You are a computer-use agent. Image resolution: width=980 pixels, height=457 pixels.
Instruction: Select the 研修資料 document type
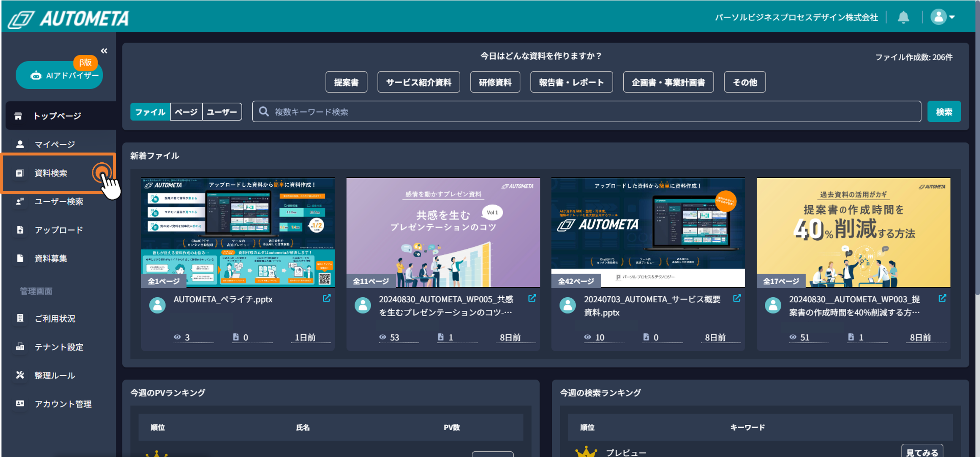[495, 82]
